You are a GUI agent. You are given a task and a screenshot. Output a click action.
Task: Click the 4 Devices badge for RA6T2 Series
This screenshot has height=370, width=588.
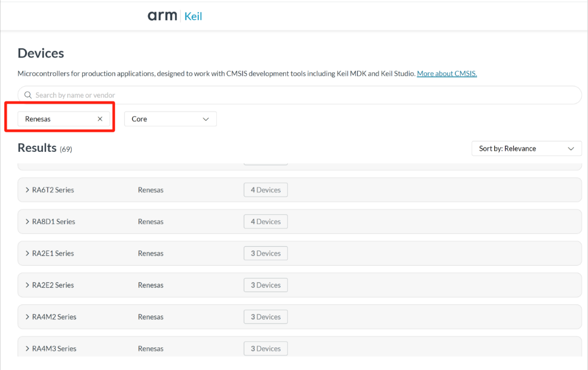(265, 190)
